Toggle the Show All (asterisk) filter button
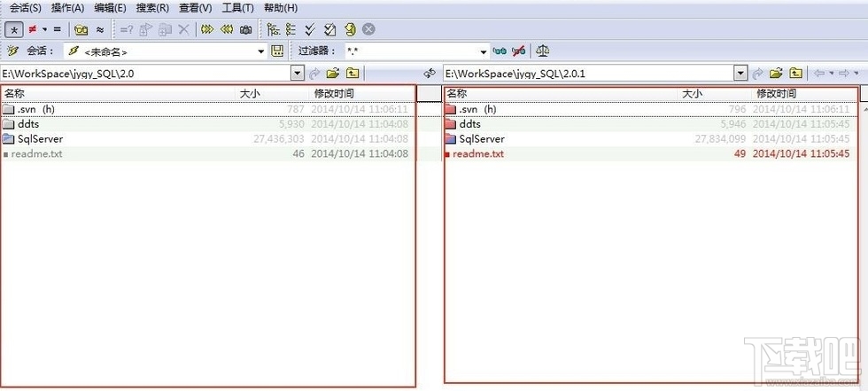 14,29
